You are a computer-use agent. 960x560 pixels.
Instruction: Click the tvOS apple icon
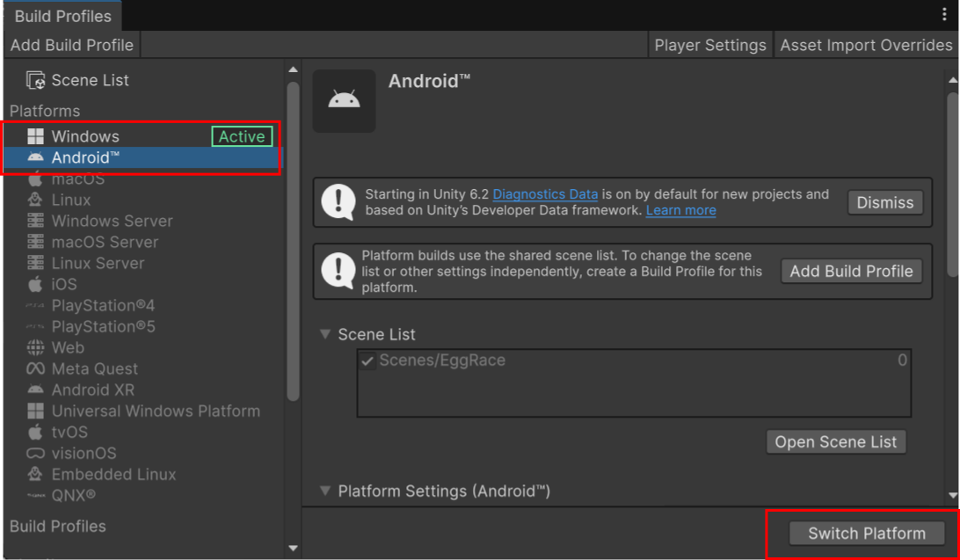point(35,432)
